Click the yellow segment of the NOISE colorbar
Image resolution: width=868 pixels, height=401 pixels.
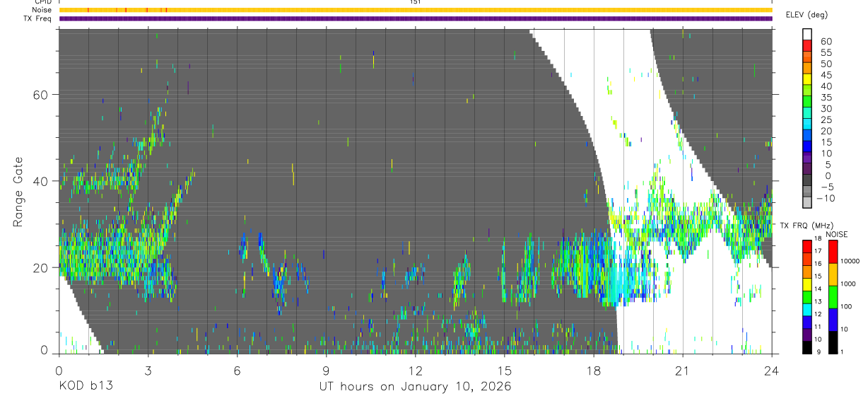point(833,274)
